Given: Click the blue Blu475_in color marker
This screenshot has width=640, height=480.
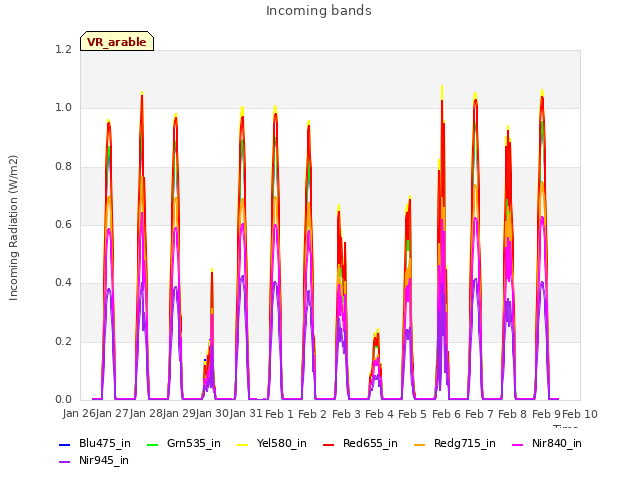Looking at the screenshot, I should click(x=65, y=444).
